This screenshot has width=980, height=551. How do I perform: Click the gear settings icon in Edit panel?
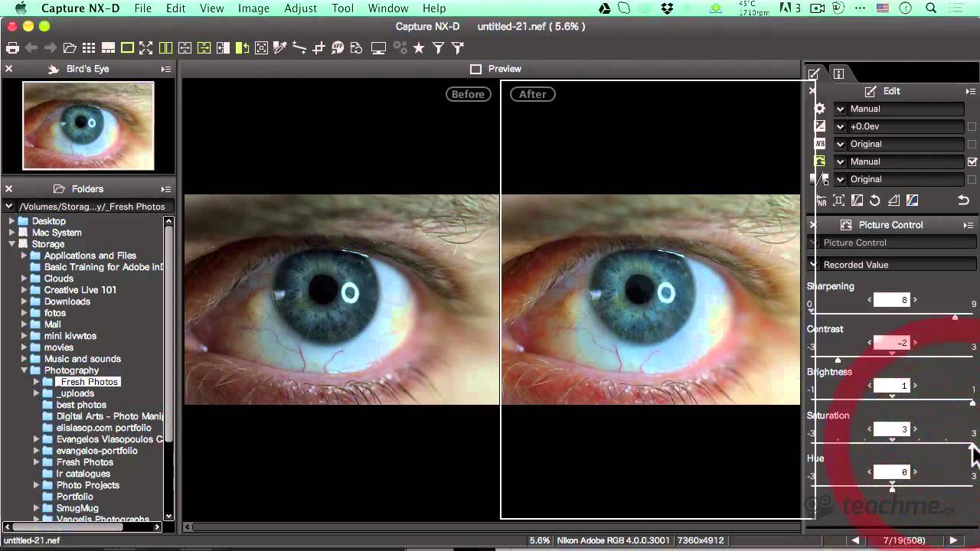[819, 109]
